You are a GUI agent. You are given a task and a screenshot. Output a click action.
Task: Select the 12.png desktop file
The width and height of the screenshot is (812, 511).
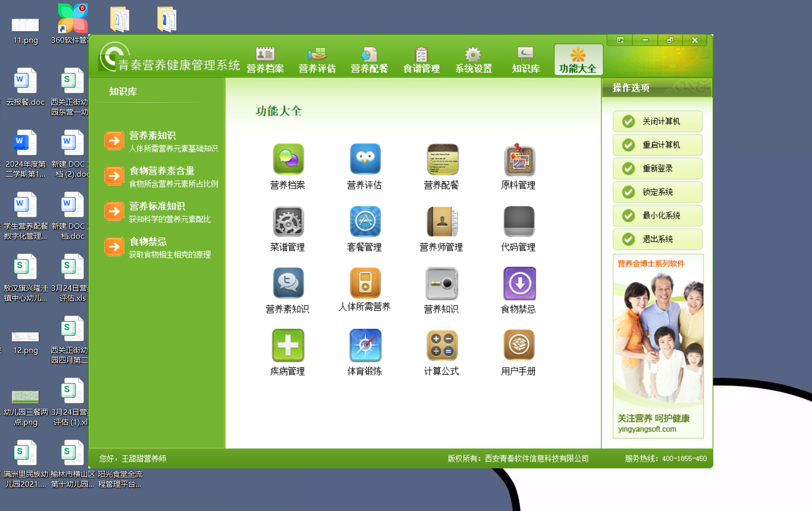[25, 341]
